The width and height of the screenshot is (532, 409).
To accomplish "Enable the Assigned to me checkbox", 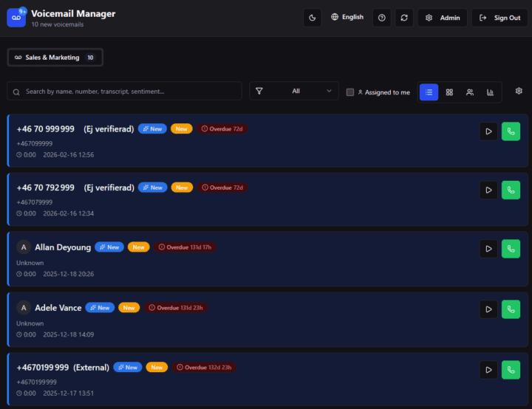I will (x=350, y=92).
